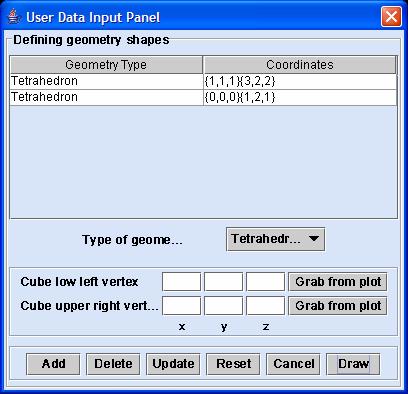Click the Add button

(53, 364)
